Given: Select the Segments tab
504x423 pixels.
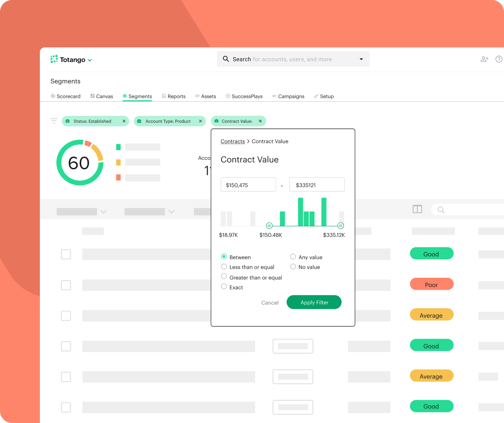Looking at the screenshot, I should click(137, 96).
